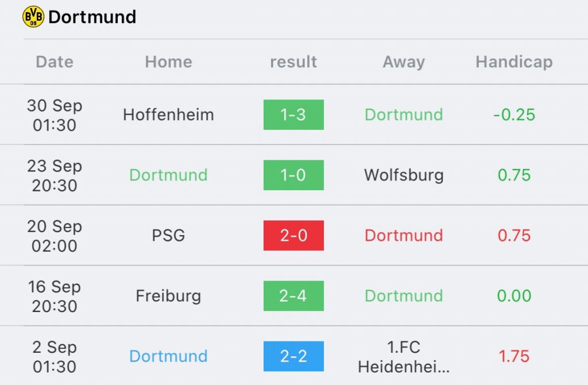
Task: Click the Home column header
Action: 168,61
